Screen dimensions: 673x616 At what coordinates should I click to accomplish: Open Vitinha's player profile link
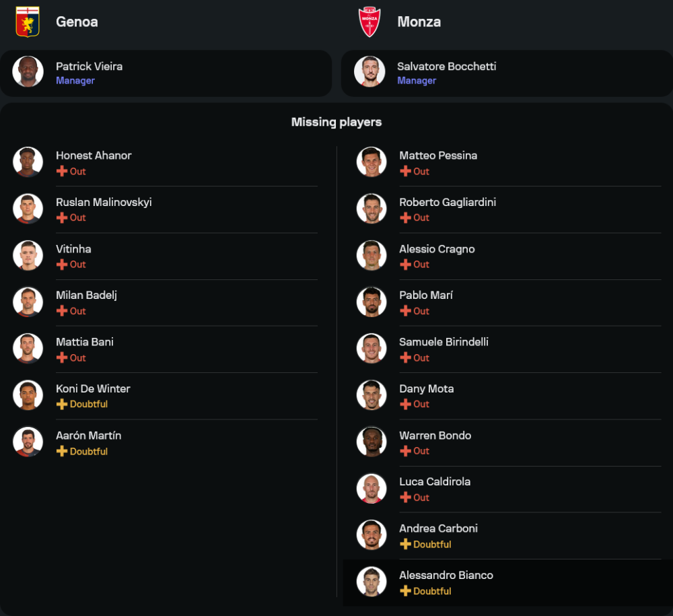click(73, 249)
